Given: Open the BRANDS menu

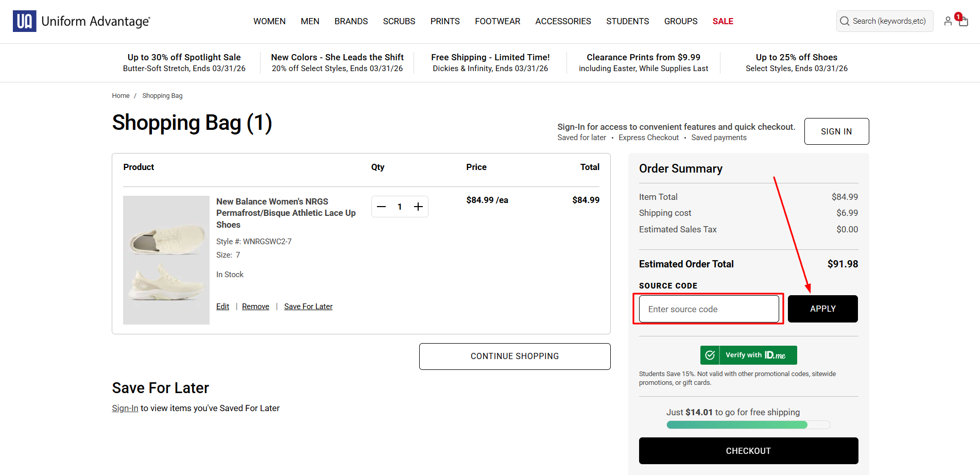Looking at the screenshot, I should coord(351,21).
